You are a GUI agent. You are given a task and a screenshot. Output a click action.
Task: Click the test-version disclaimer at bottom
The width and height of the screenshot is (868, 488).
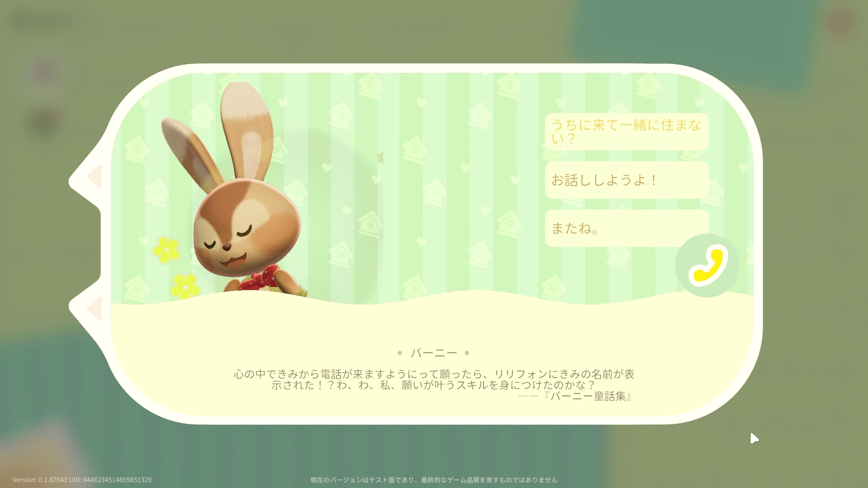click(434, 480)
